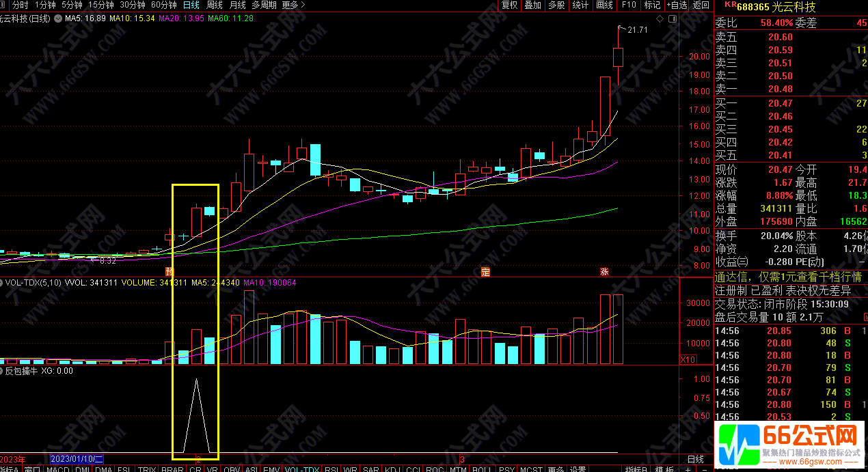Click the 复权 adjustment button
This screenshot has height=472, width=868.
click(x=509, y=5)
